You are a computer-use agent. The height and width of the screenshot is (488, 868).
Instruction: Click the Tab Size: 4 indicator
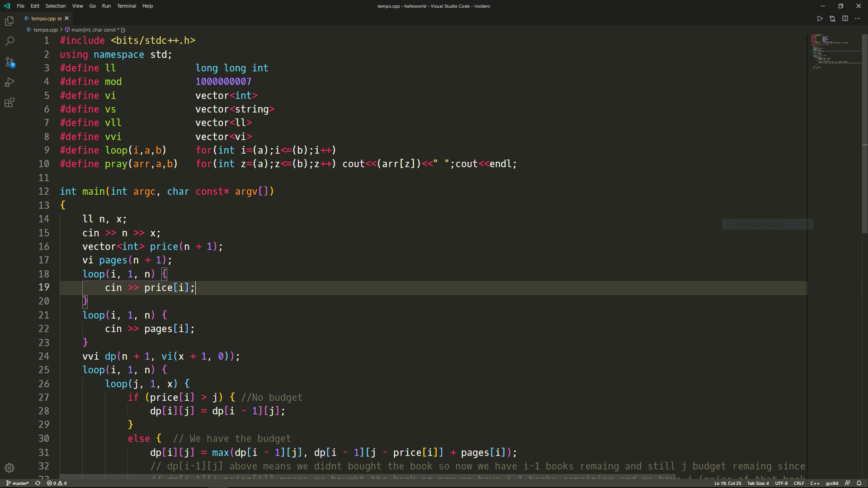point(758,483)
